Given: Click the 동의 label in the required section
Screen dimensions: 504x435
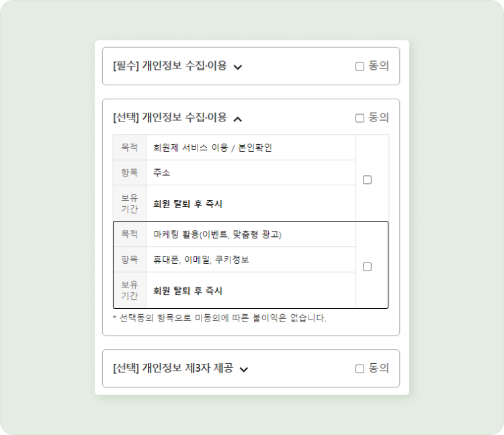Looking at the screenshot, I should click(378, 66).
